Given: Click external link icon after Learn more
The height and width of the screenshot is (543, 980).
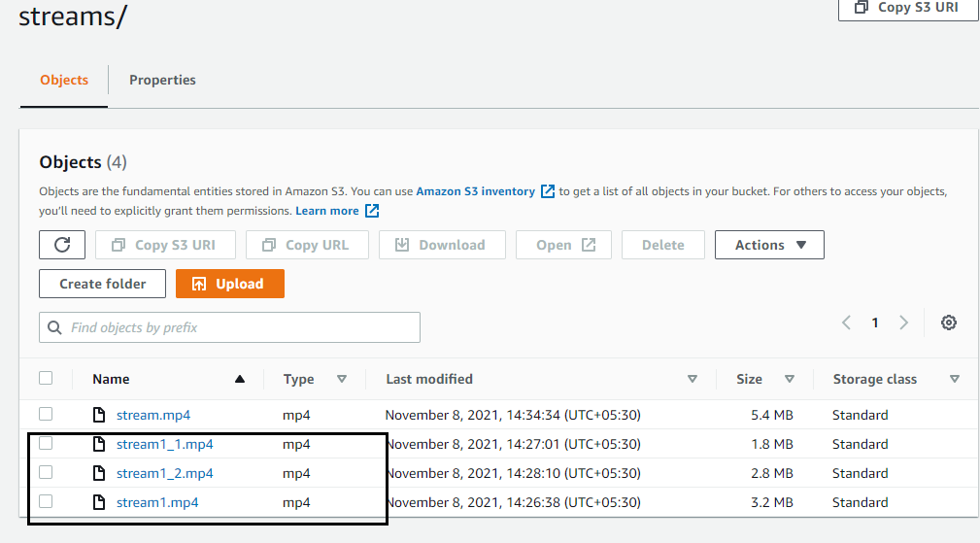Looking at the screenshot, I should click(x=372, y=211).
